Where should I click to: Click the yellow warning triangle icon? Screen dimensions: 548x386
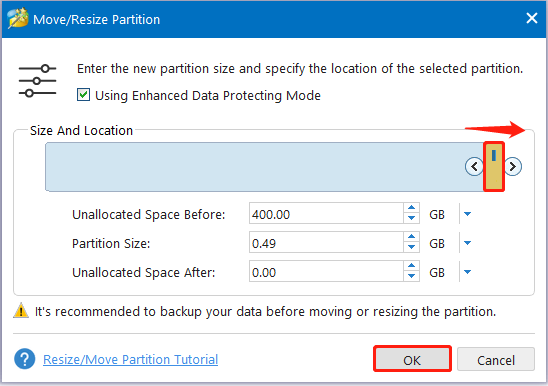coord(21,310)
